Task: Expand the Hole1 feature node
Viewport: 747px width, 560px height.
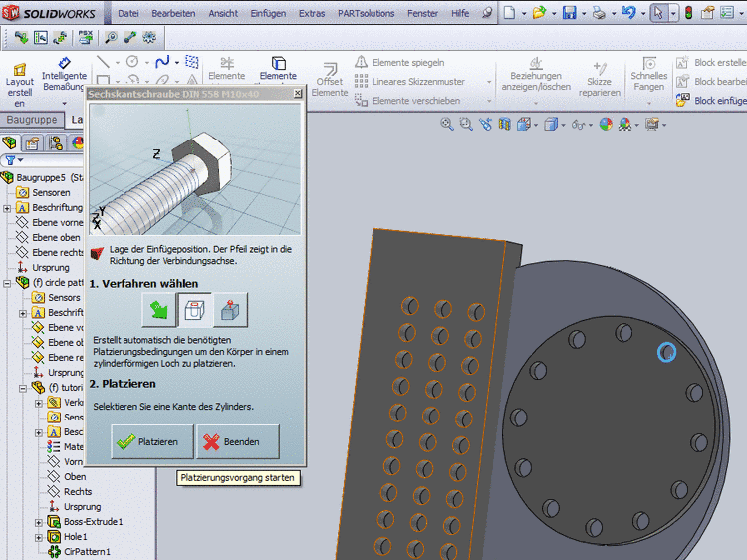Action: click(x=39, y=537)
